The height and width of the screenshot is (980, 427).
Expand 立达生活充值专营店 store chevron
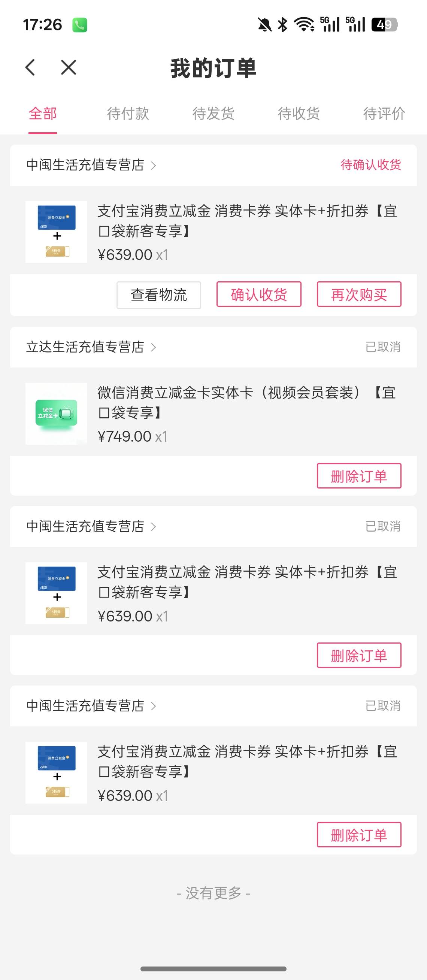[154, 347]
